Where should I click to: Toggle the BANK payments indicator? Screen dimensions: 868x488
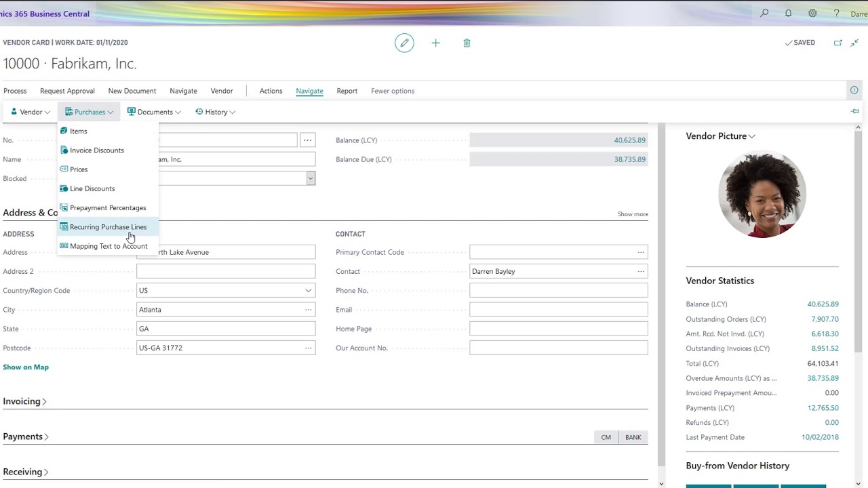(x=633, y=437)
